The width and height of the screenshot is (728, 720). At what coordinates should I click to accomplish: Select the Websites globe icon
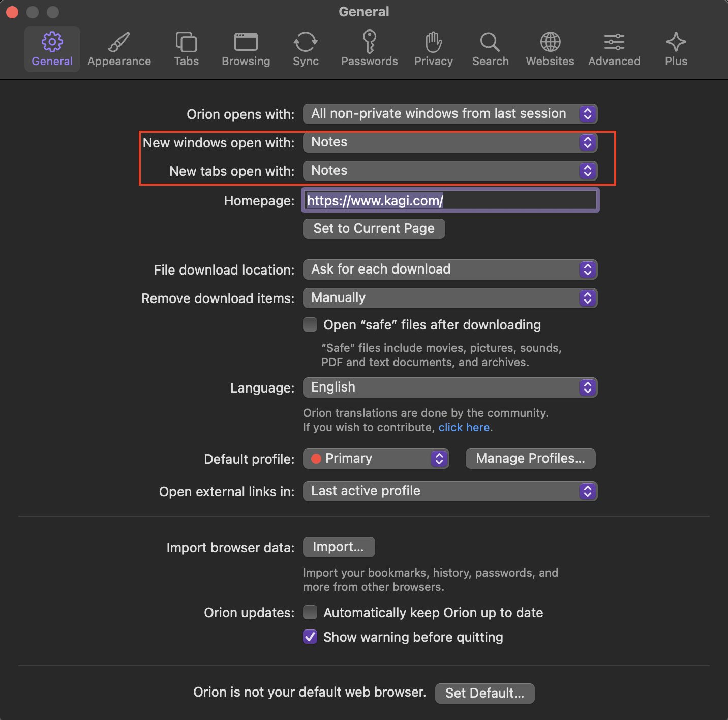[x=550, y=42]
